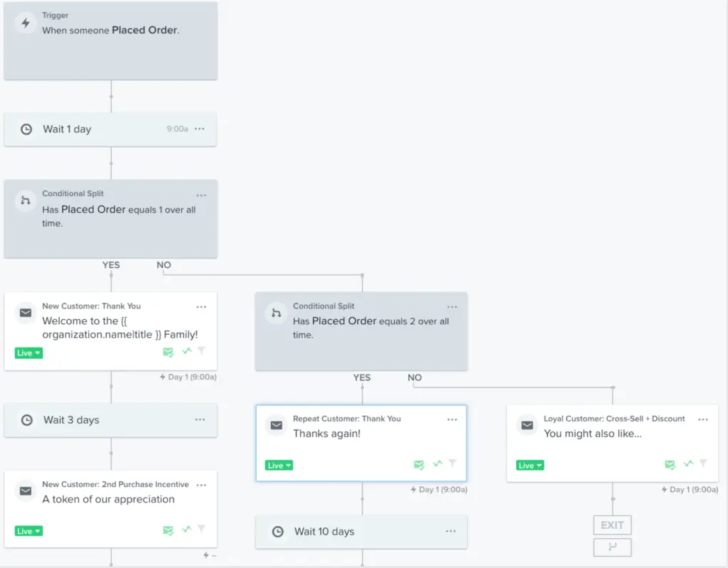Click filter funnel icon on Loyal Customer card
The image size is (728, 568).
[703, 463]
